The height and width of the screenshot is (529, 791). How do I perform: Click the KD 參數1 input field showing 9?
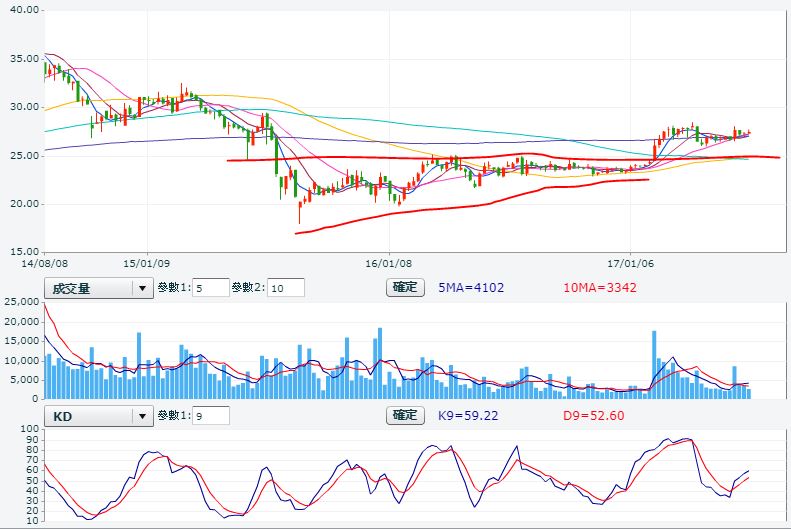point(212,415)
